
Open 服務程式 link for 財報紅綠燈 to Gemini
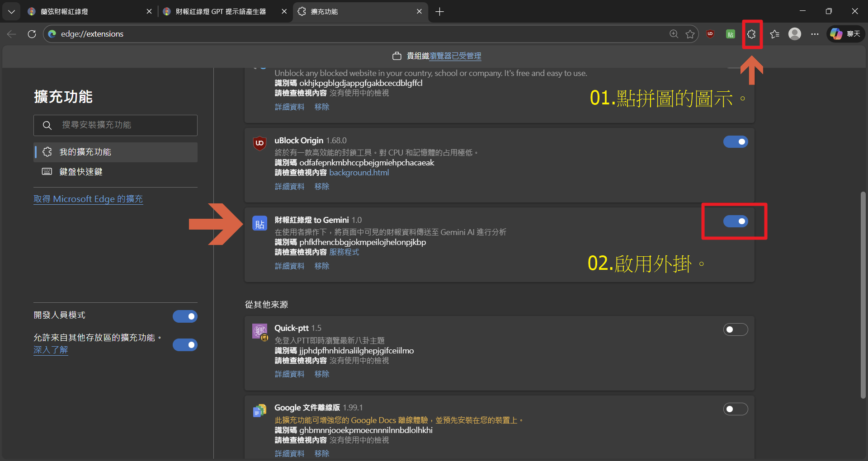coord(344,252)
